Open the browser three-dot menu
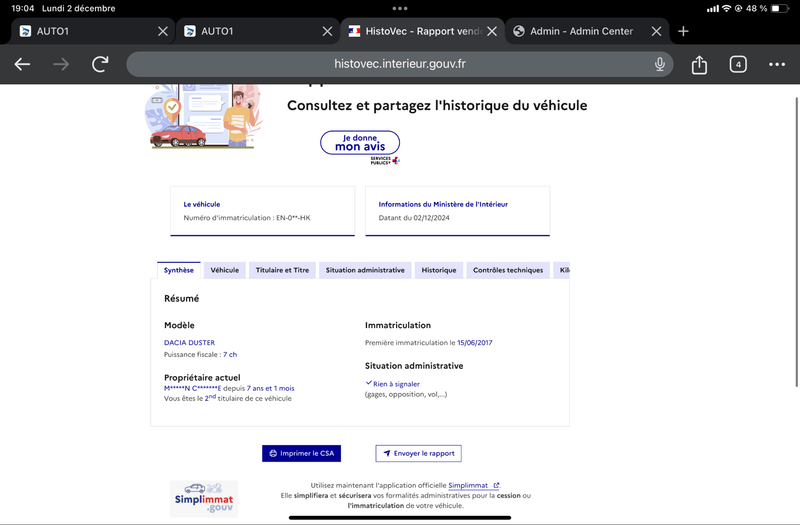This screenshot has height=525, width=800. pos(777,64)
